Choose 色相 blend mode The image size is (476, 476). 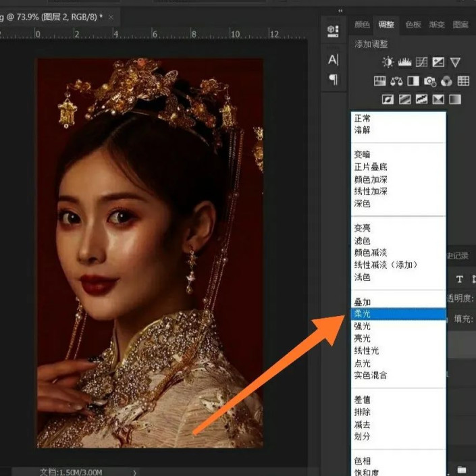[x=398, y=461]
